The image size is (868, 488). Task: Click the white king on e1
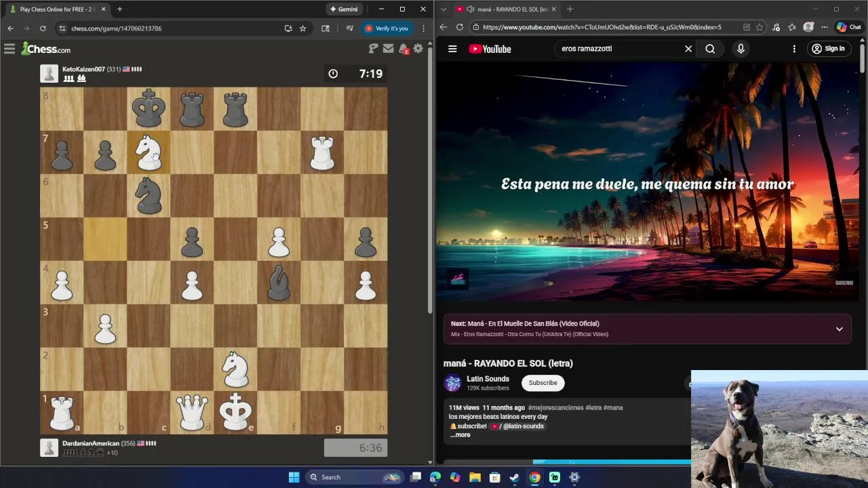(x=235, y=413)
